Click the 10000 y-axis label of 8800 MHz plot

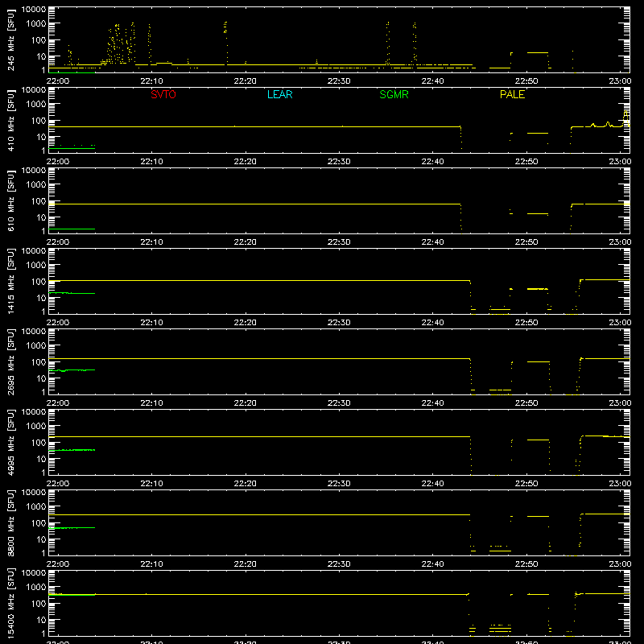click(x=34, y=493)
